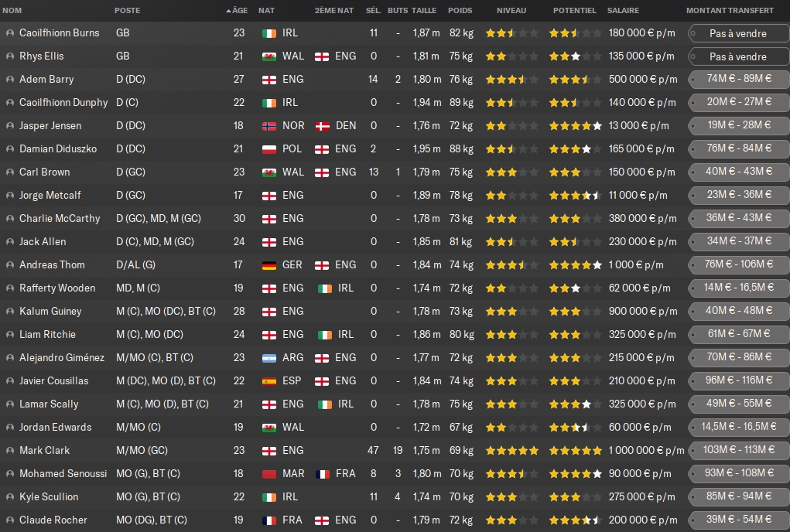This screenshot has width=790, height=532.
Task: Click the 'Pas à vendre' tag for Rhys Ellis
Action: click(x=737, y=56)
